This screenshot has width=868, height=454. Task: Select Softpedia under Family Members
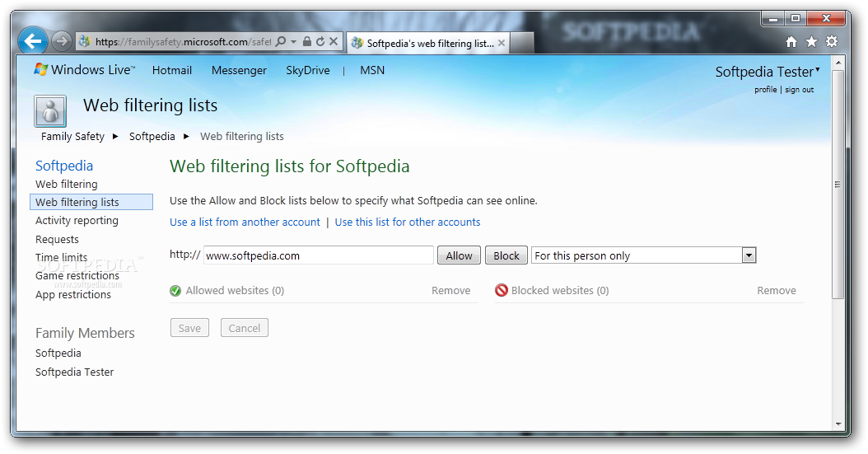tap(58, 353)
